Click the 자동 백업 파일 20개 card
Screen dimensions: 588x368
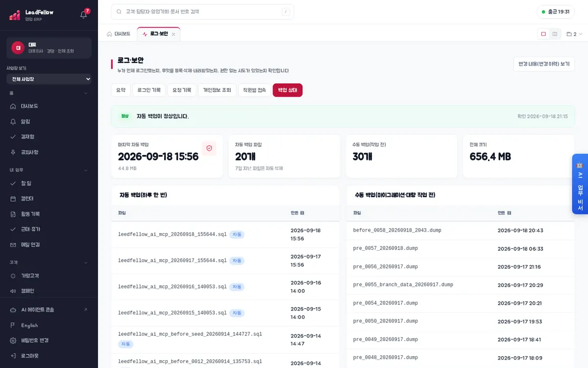click(x=284, y=157)
